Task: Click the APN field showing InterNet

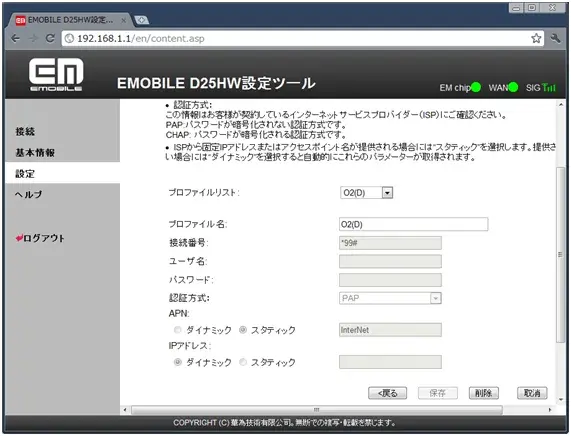Action: click(390, 330)
